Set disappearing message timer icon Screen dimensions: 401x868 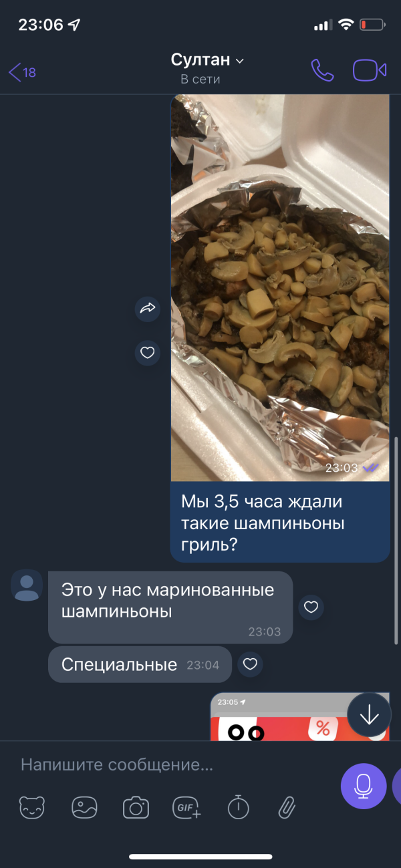pyautogui.click(x=238, y=808)
